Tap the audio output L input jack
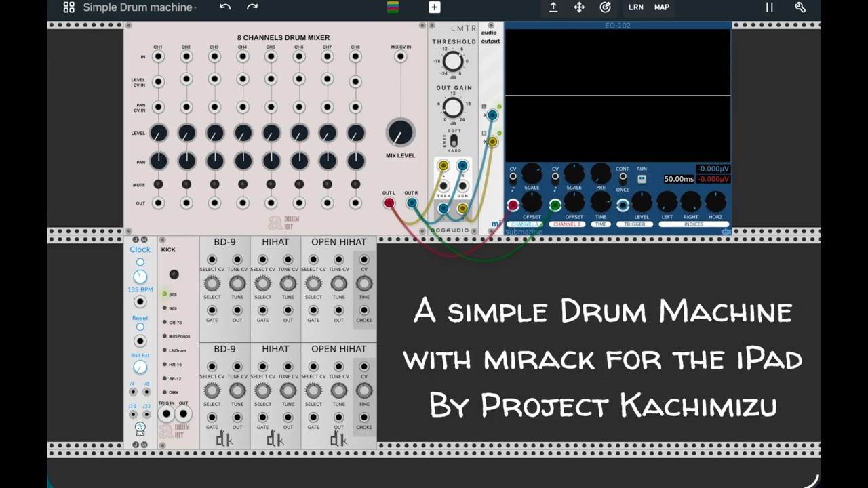Screen dimensions: 868x488 coord(492,116)
